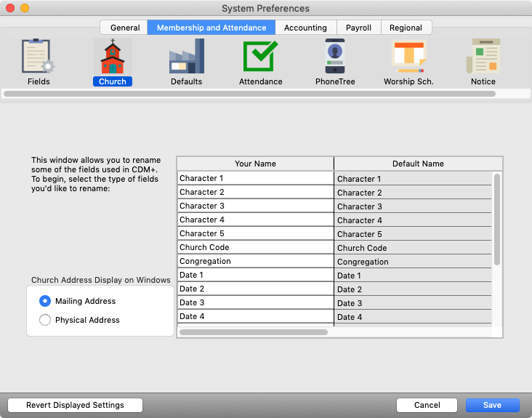Click Revert Displayed Settings button
Image resolution: width=532 pixels, height=418 pixels.
(x=75, y=405)
